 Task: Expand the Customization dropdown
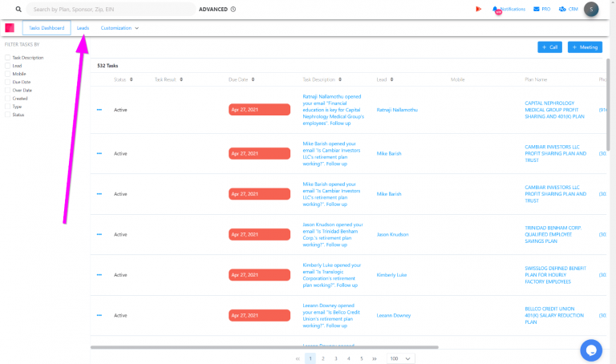click(x=120, y=28)
